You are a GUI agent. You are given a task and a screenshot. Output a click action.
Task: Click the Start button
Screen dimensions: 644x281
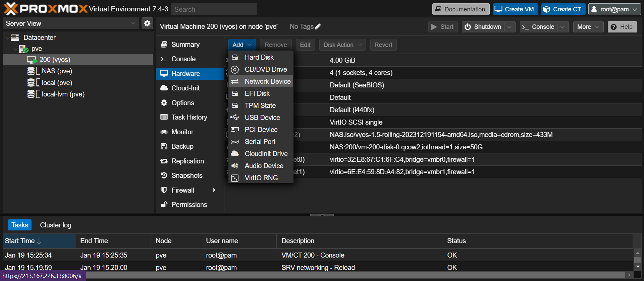click(443, 27)
